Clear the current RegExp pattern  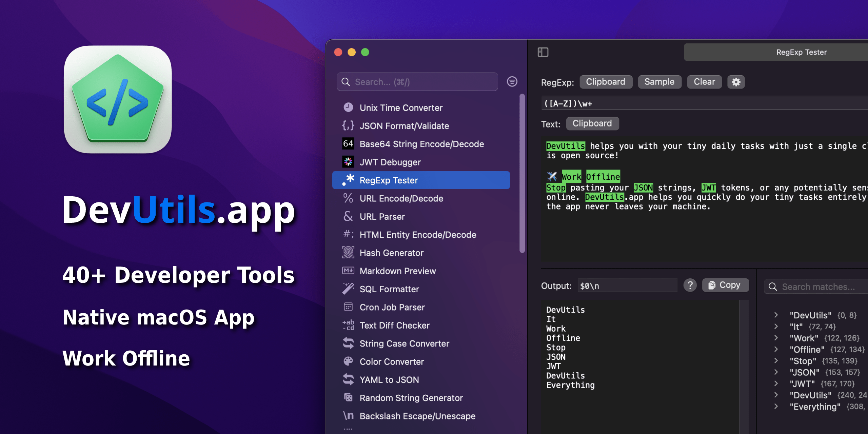point(704,82)
